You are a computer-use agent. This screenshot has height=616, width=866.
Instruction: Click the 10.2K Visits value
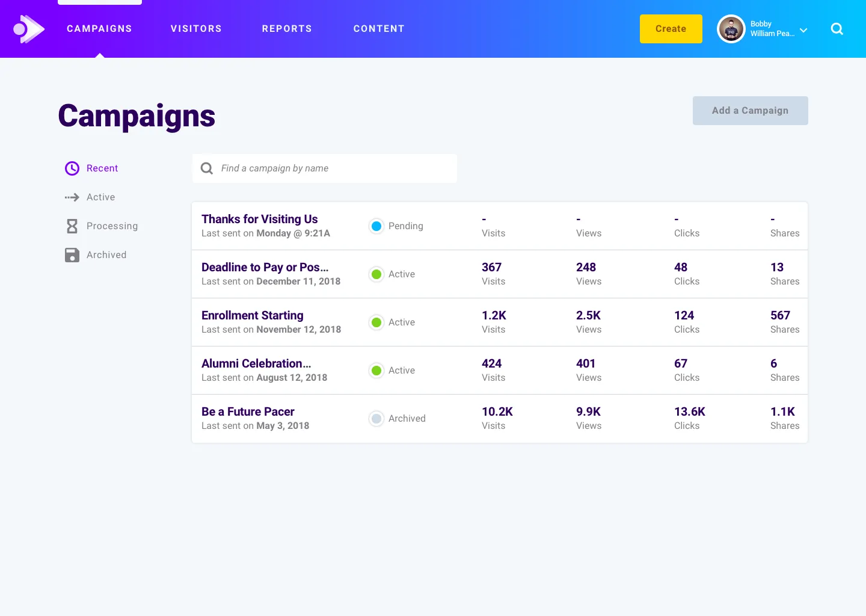pyautogui.click(x=497, y=411)
